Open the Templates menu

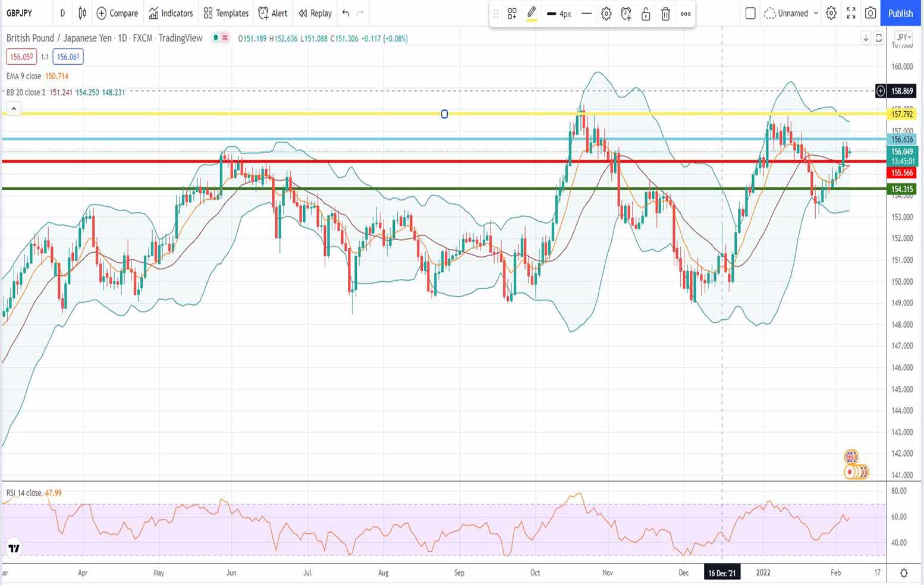pyautogui.click(x=226, y=13)
